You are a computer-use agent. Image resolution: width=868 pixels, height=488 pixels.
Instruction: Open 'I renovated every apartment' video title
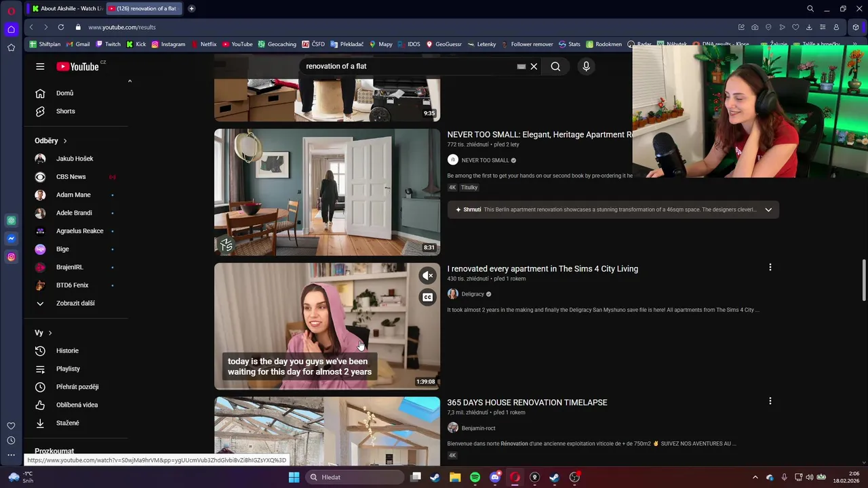542,269
